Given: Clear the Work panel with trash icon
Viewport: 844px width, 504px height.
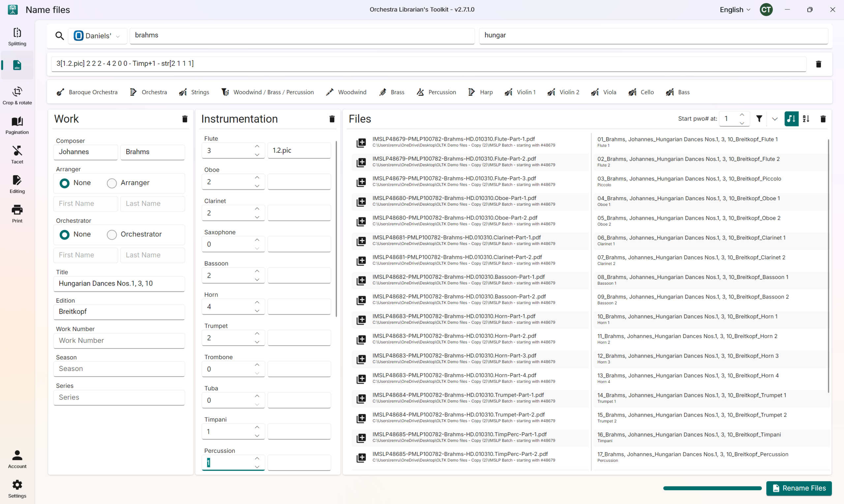Looking at the screenshot, I should click(185, 119).
